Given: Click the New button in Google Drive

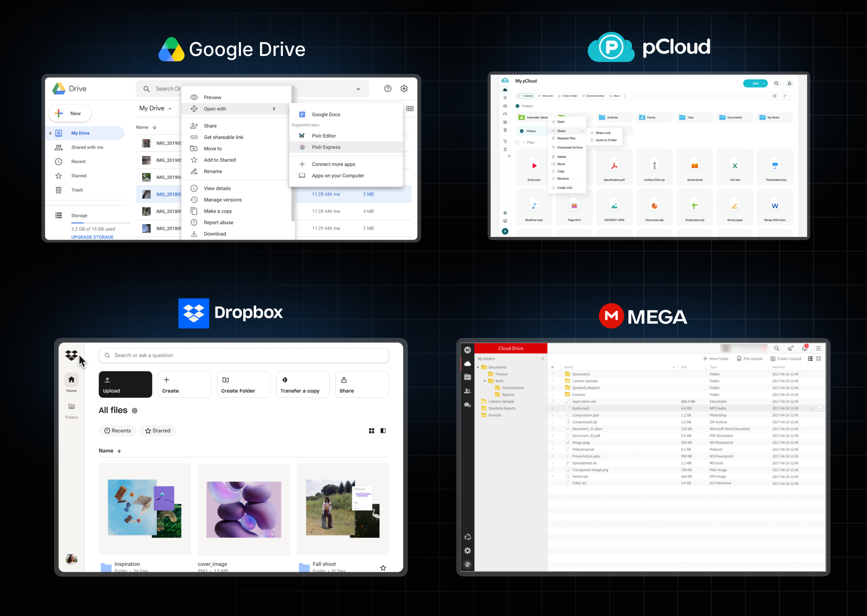Looking at the screenshot, I should 70,113.
